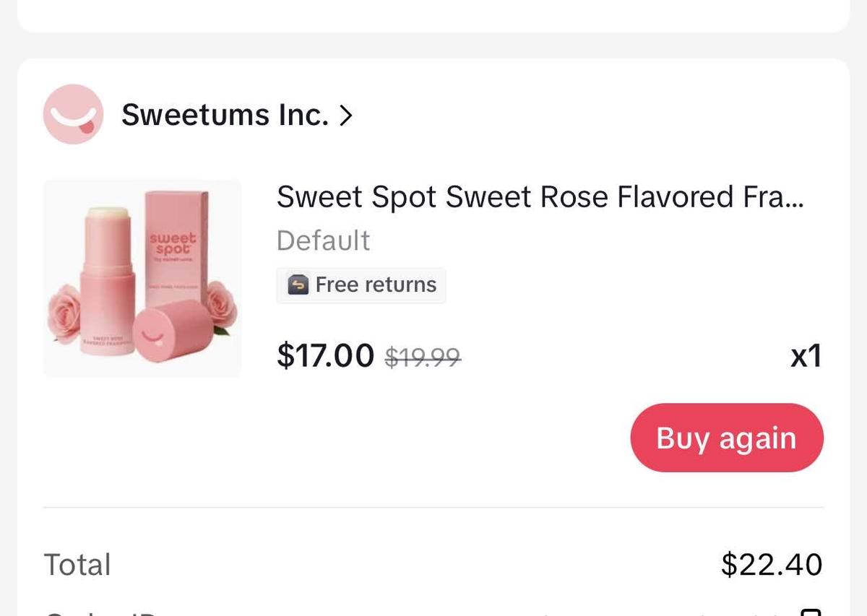Open the Sweet Spot Sweet Rose product title
This screenshot has width=867, height=616.
pyautogui.click(x=540, y=196)
